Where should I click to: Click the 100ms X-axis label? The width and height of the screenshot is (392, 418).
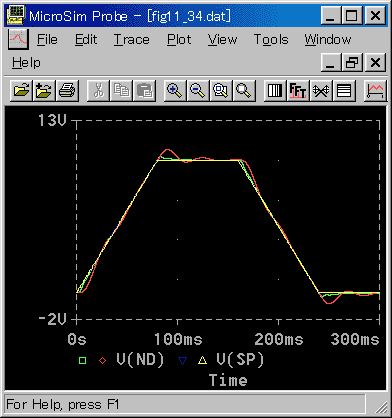point(178,339)
